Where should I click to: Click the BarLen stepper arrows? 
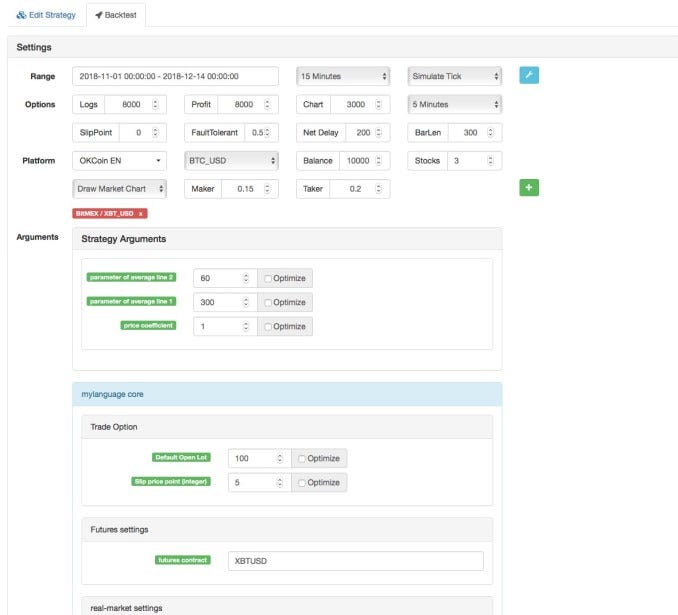(490, 132)
